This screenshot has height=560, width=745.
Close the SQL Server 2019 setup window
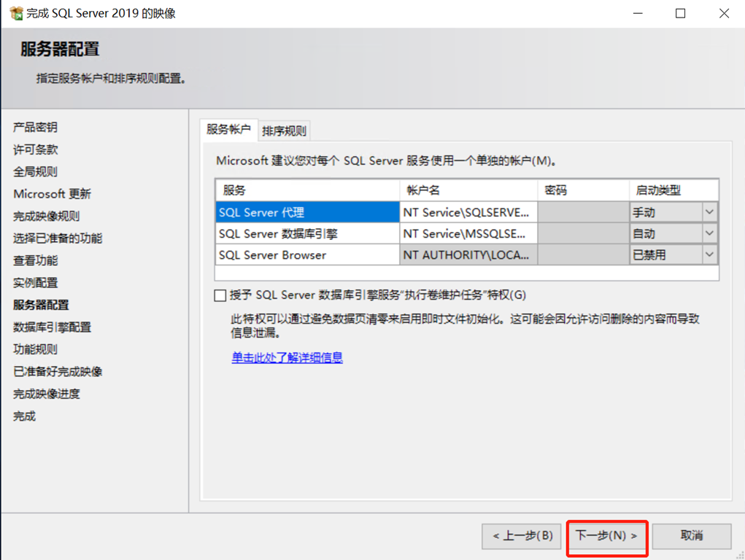tap(724, 13)
